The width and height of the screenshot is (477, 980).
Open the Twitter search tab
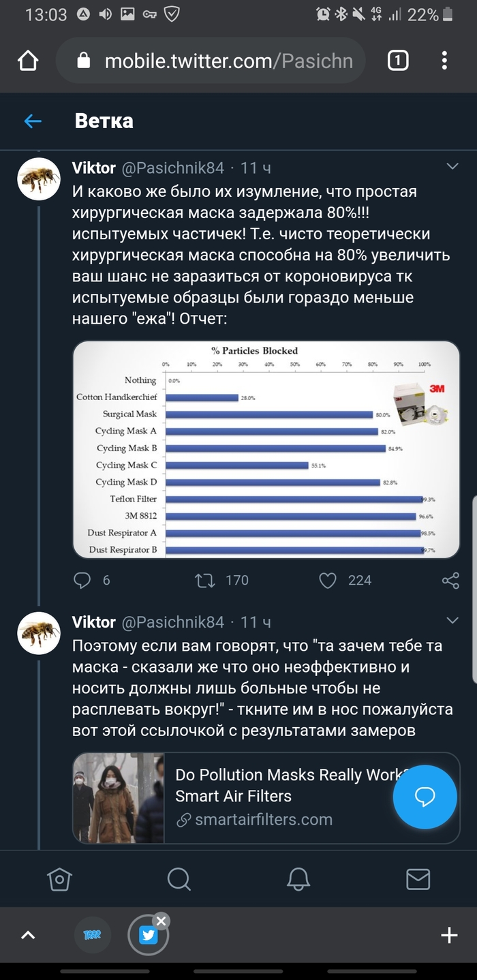click(179, 879)
